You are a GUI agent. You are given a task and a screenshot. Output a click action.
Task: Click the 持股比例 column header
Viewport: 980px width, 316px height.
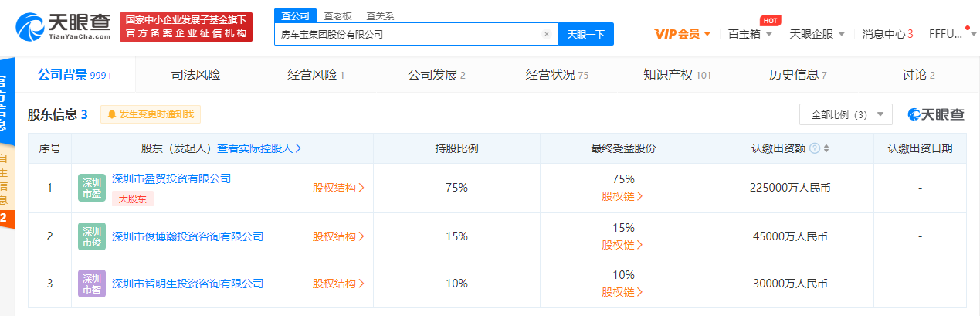pos(456,148)
